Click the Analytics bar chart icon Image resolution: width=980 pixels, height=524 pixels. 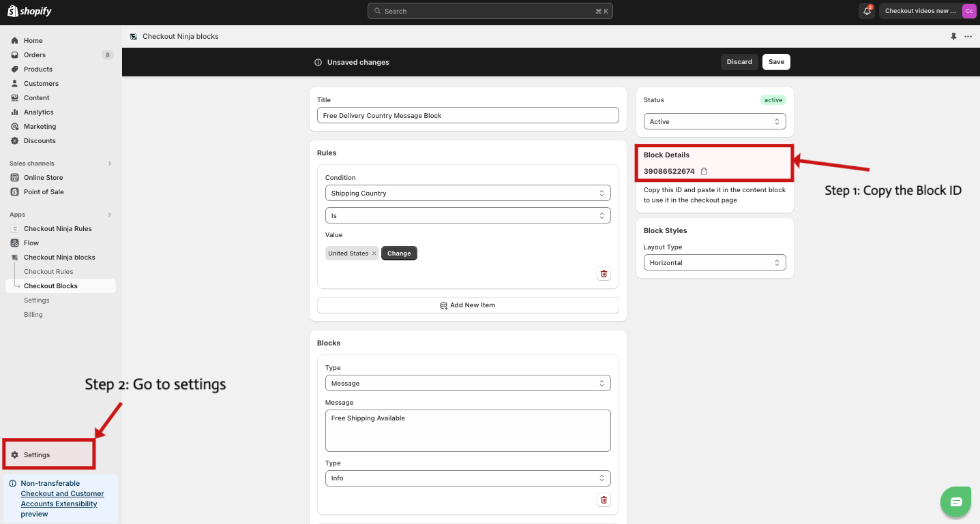[14, 112]
